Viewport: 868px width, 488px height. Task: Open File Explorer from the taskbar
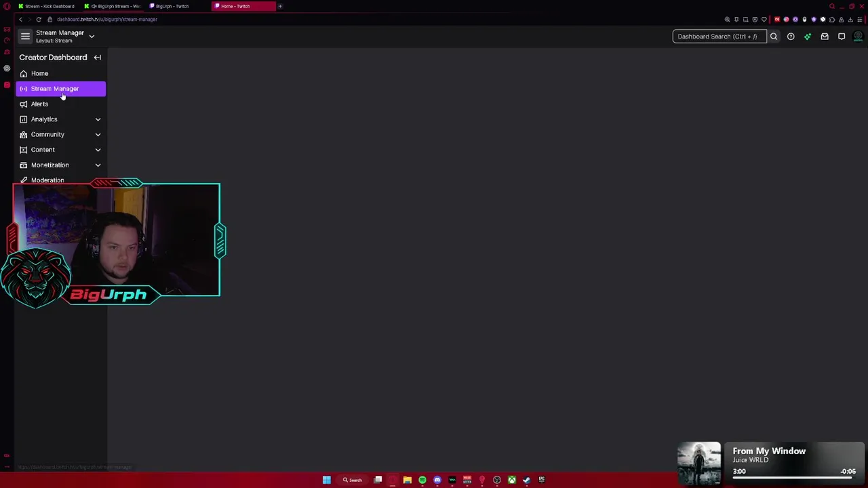click(x=408, y=480)
